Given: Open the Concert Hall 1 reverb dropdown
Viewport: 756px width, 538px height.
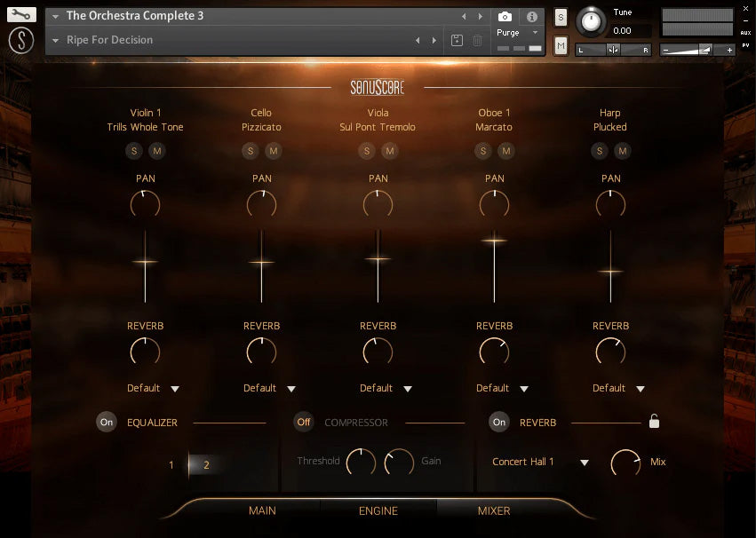Looking at the screenshot, I should 540,462.
